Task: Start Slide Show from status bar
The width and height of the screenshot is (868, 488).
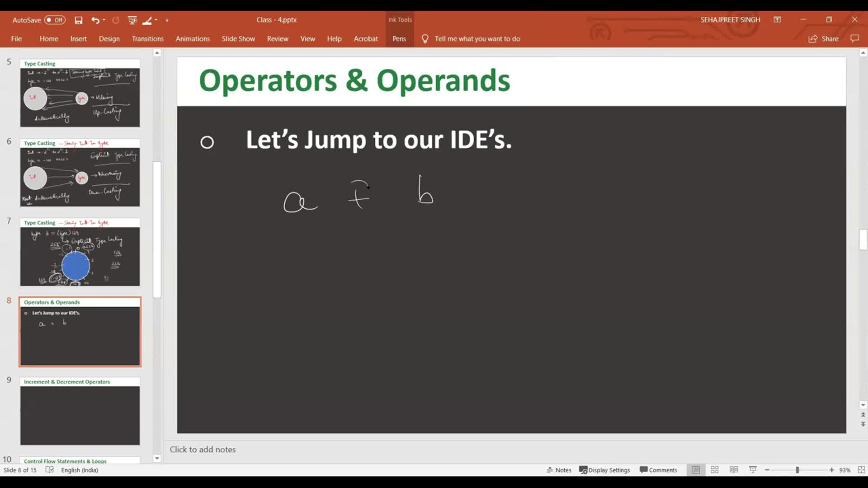Action: [x=753, y=470]
